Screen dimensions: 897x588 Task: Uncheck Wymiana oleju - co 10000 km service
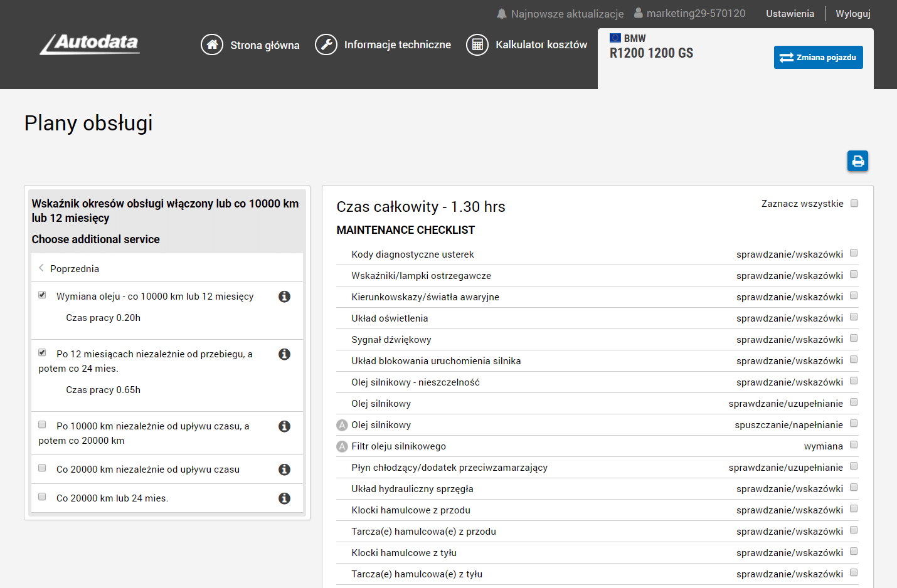[42, 295]
